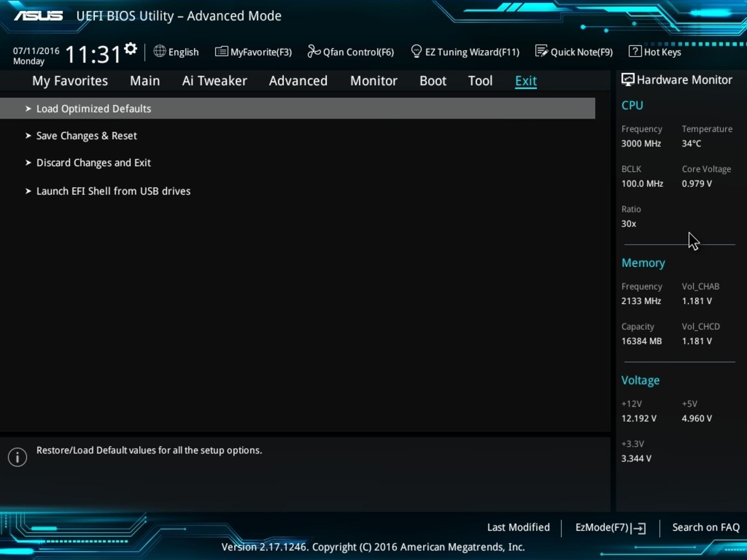747x560 pixels.
Task: Open the Monitor tab
Action: pos(374,81)
